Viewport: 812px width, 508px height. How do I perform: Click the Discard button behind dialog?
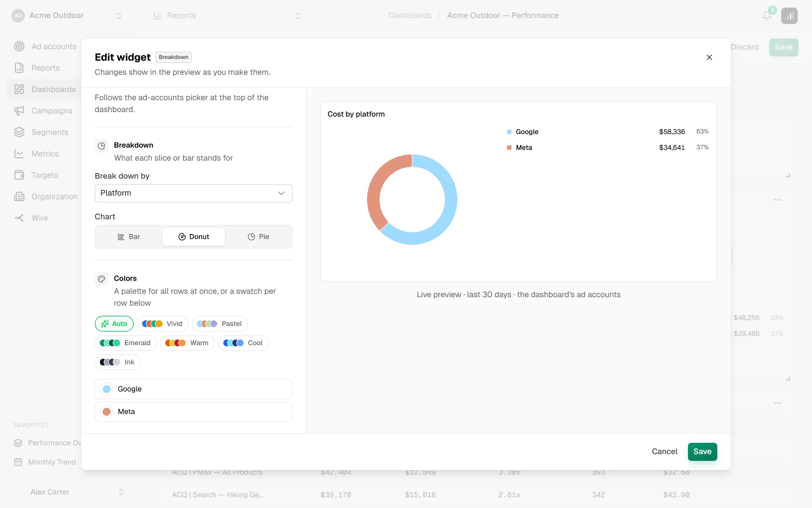[x=745, y=47]
